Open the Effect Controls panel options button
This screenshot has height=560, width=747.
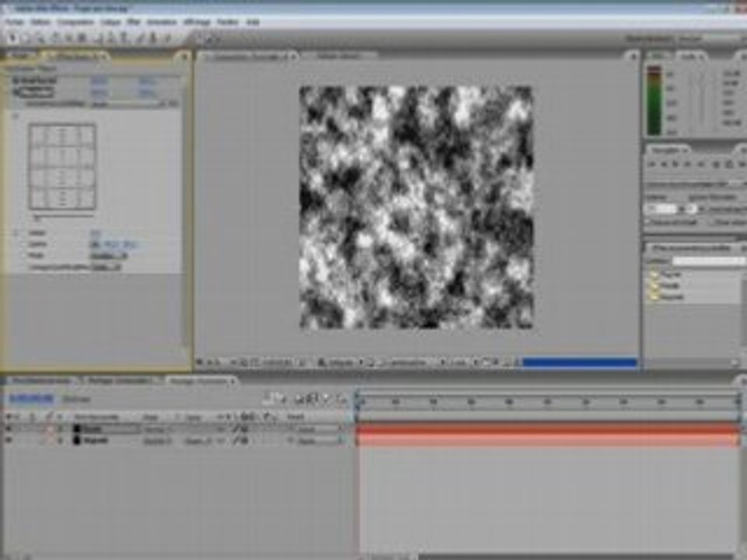[x=183, y=57]
